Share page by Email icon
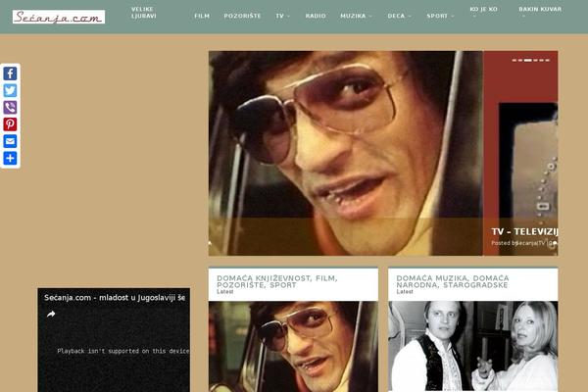Screen dimensions: 588x392 10,141
